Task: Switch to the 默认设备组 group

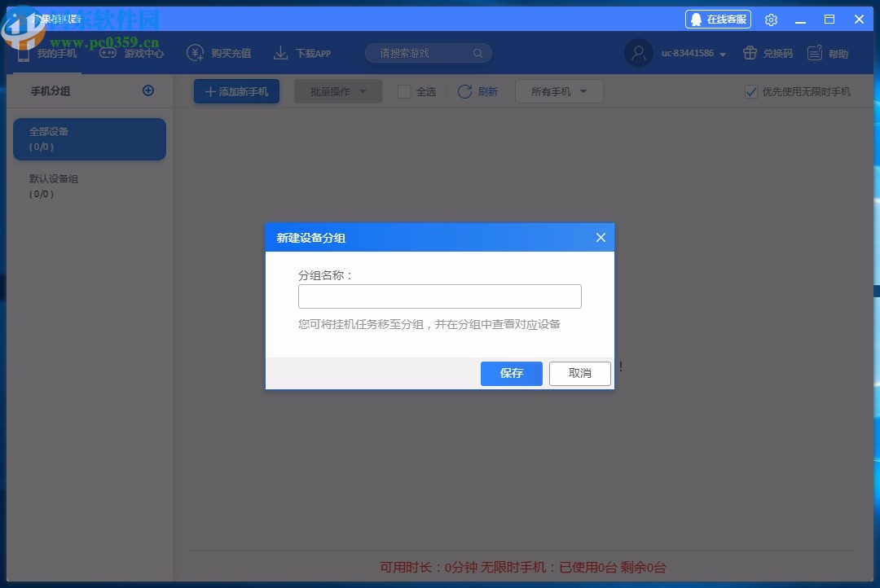Action: pos(89,186)
